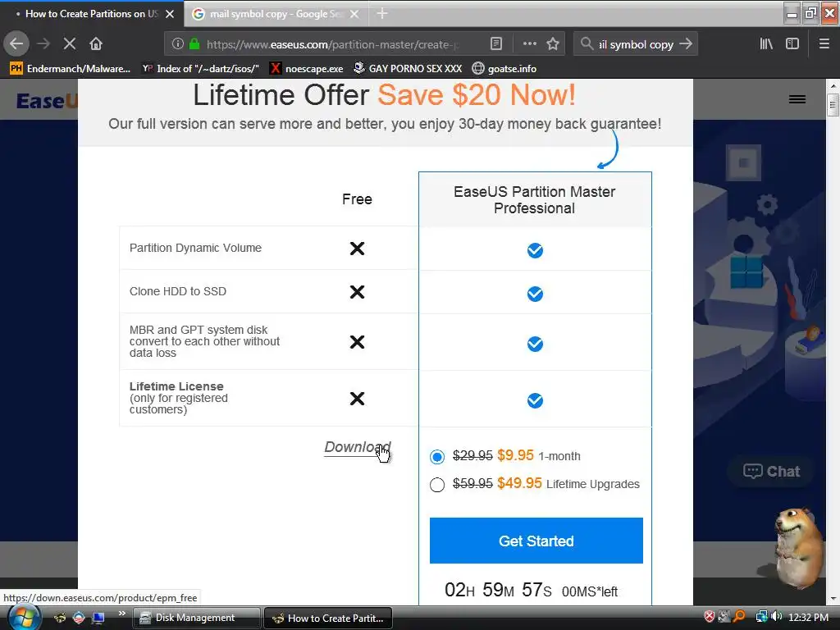Click X mark for Lifetime License row
This screenshot has height=630, width=840.
357,399
